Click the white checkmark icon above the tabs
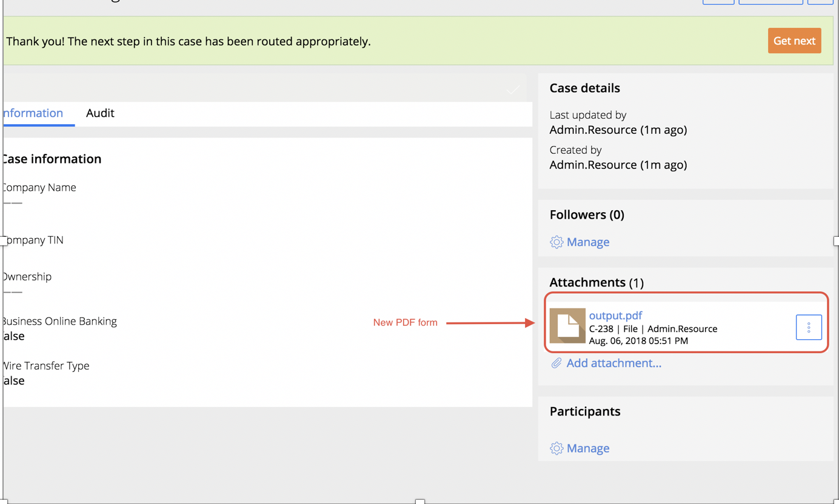Screen dimensions: 839x504 (513, 90)
